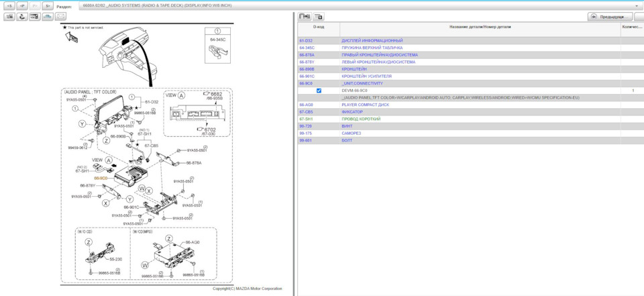Click the dropdown arrow at the far right of the section bar
Image resolution: width=644 pixels, height=296 pixels.
[x=636, y=6]
